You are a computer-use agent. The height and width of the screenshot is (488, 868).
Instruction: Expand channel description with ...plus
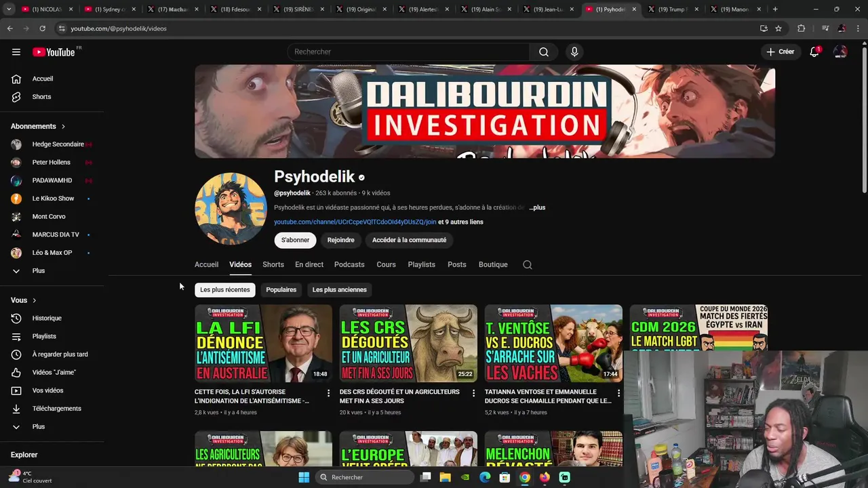pos(537,207)
